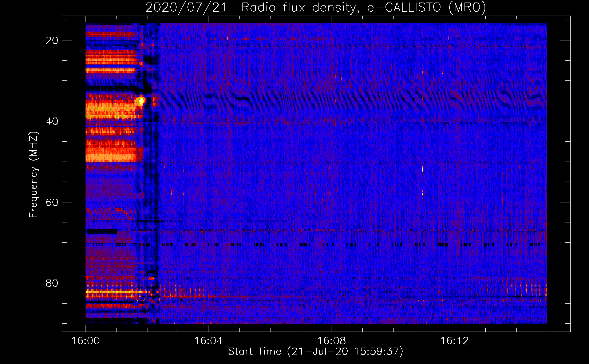Click the '20' frequency tick label

tap(52, 40)
